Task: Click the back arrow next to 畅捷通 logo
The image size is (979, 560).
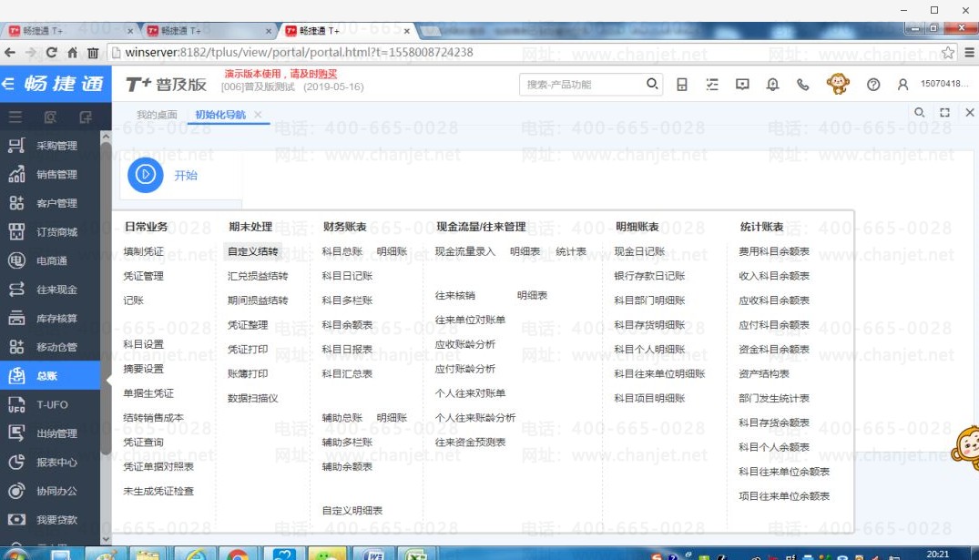Action: [8, 83]
